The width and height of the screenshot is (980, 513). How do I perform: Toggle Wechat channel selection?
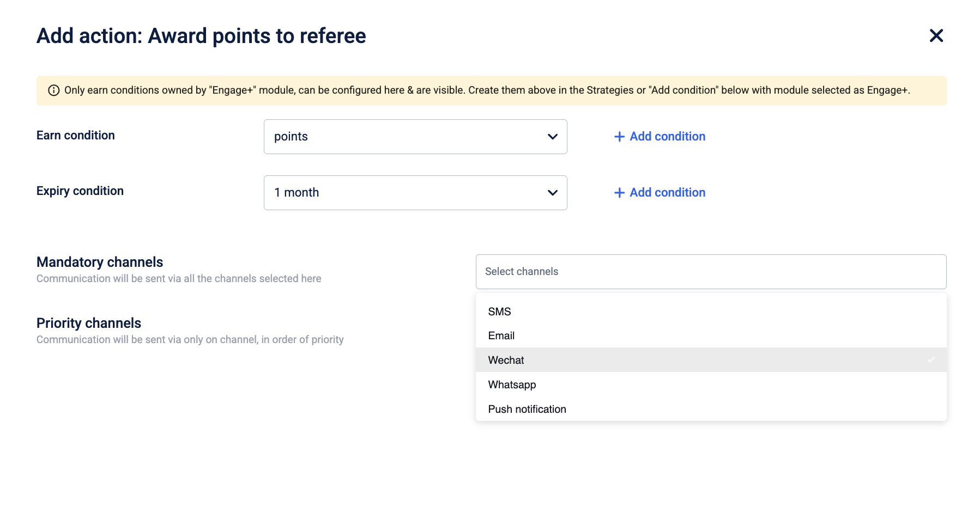tap(711, 360)
